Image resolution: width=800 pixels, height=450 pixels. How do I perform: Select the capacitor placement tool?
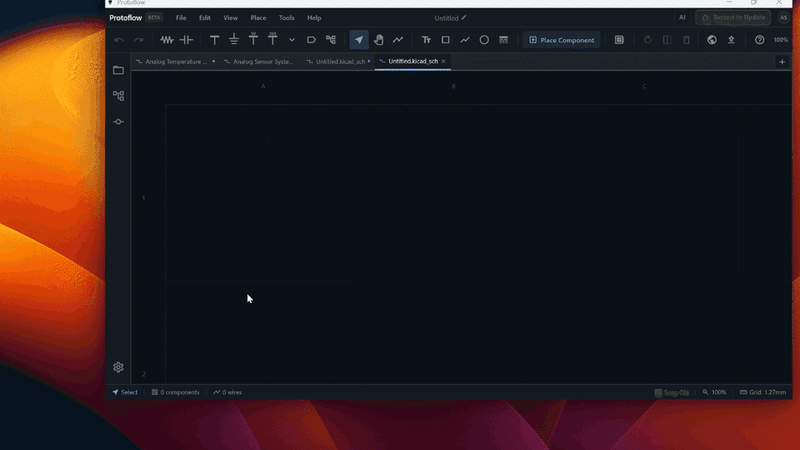(x=186, y=40)
